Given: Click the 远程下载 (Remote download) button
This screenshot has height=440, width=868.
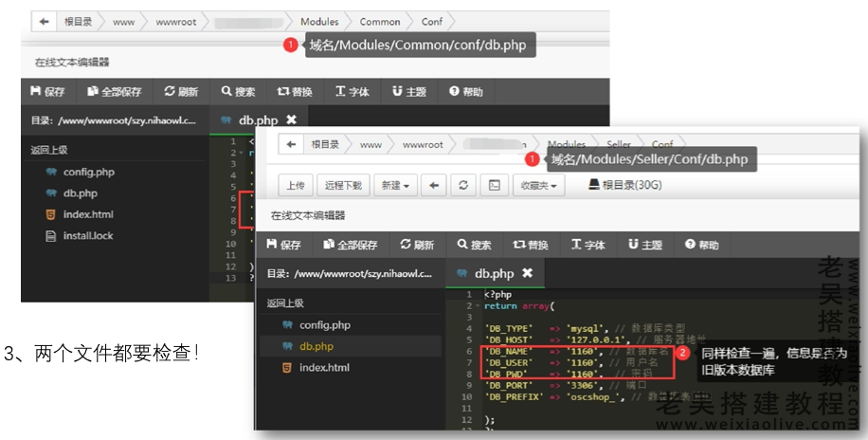Looking at the screenshot, I should point(342,186).
